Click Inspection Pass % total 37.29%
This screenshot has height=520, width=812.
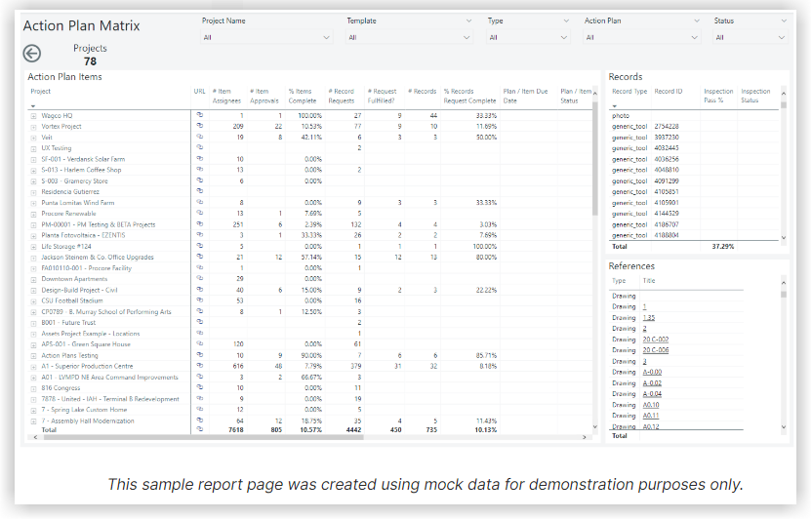(x=723, y=246)
